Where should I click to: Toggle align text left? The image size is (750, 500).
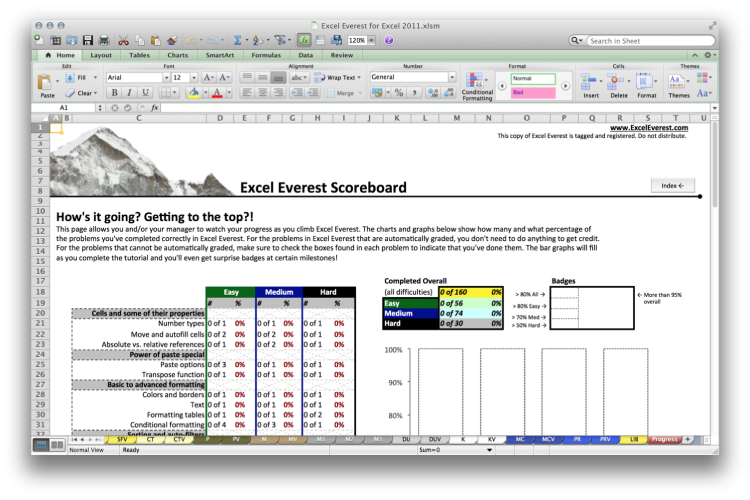[x=247, y=93]
